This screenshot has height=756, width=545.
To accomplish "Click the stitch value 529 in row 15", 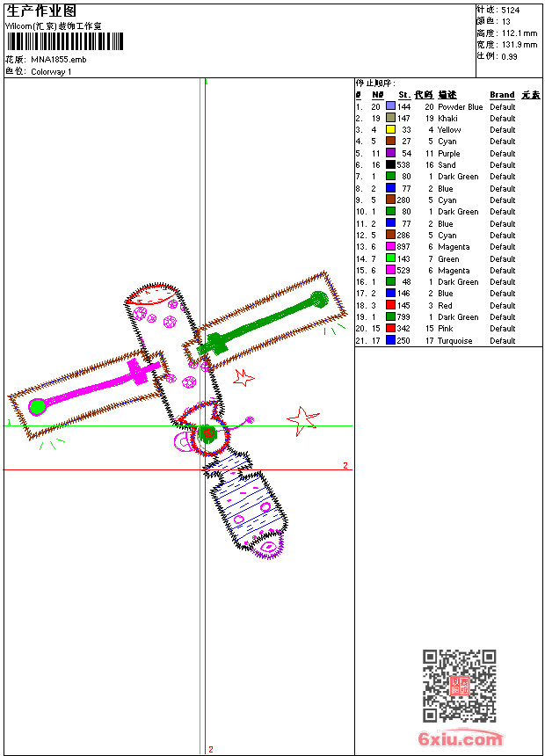I will click(x=403, y=270).
